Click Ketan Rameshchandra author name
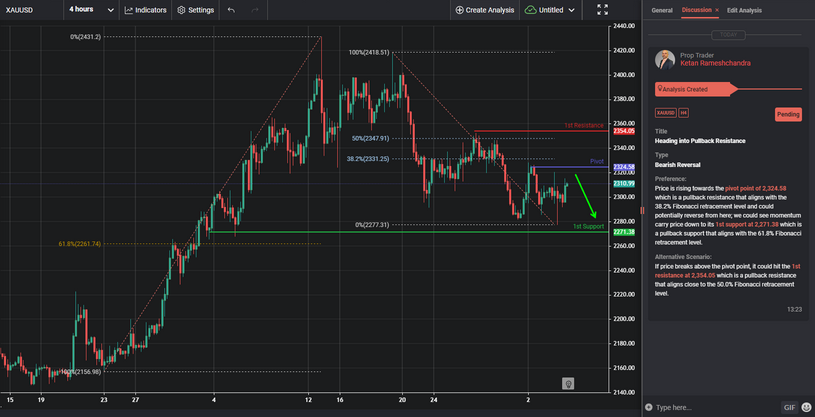815x417 pixels. tap(715, 63)
